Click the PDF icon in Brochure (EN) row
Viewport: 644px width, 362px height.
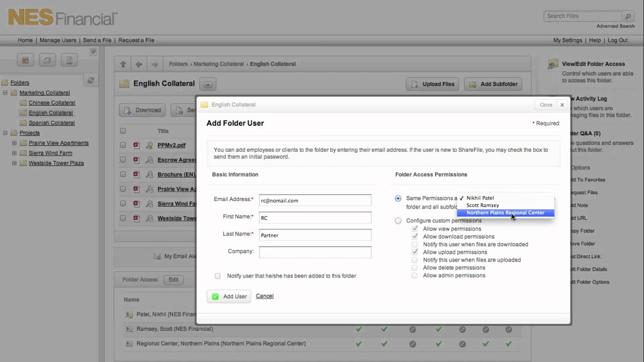136,174
